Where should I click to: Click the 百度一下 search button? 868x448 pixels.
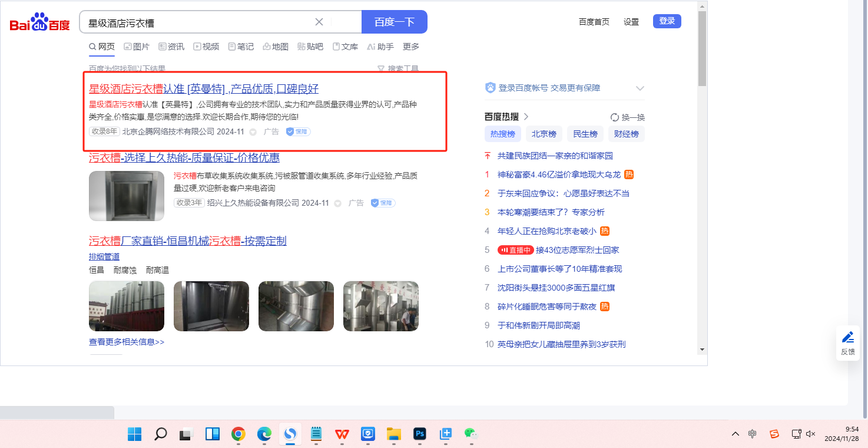395,22
